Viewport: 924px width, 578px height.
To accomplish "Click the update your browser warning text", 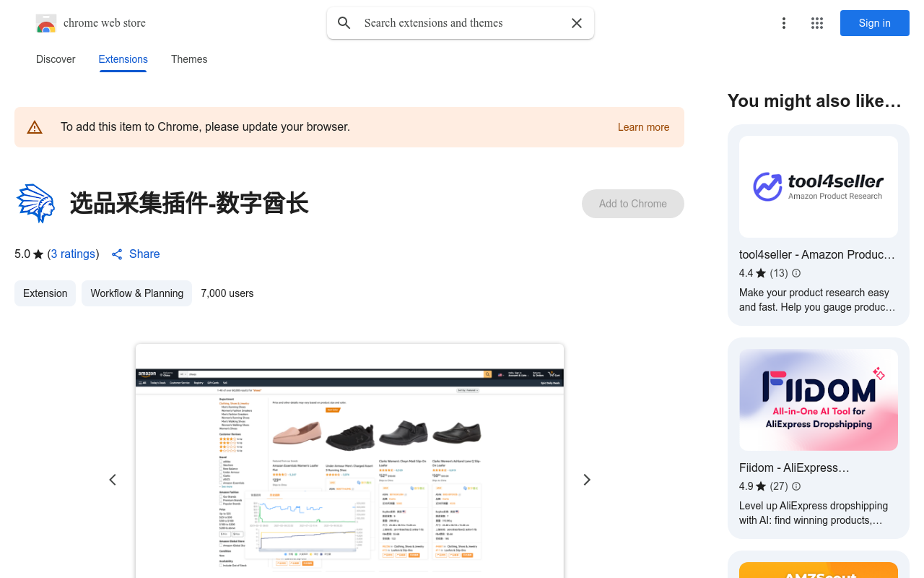I will point(205,127).
